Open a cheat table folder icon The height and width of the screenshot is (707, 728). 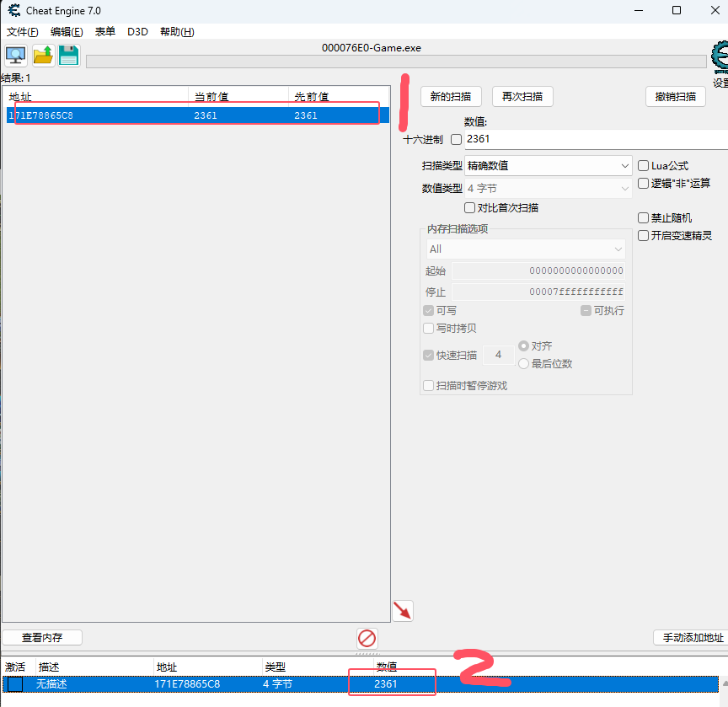click(43, 56)
